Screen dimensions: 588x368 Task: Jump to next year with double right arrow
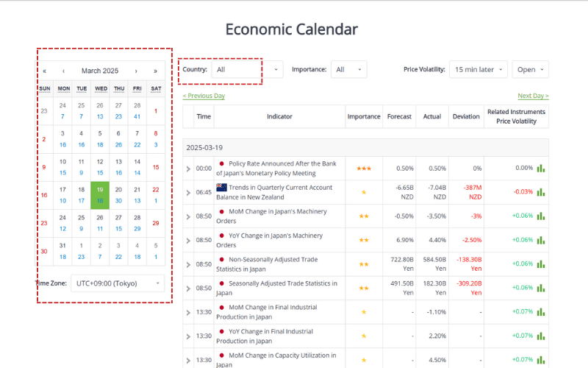click(155, 71)
